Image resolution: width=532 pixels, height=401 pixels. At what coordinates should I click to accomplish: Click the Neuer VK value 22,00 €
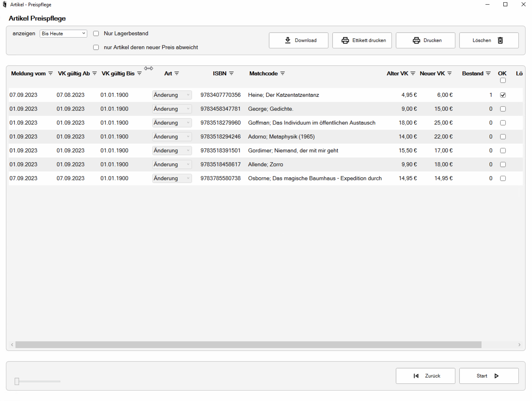coord(443,137)
